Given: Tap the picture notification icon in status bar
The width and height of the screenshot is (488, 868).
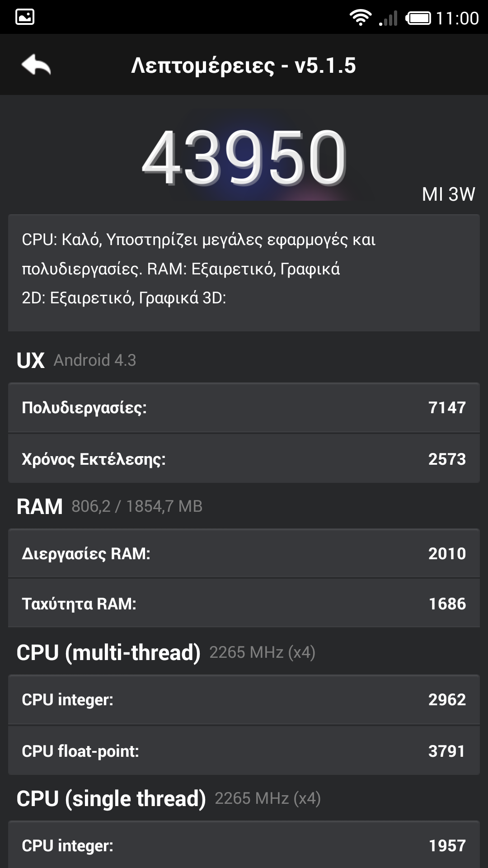Looking at the screenshot, I should click(x=25, y=17).
